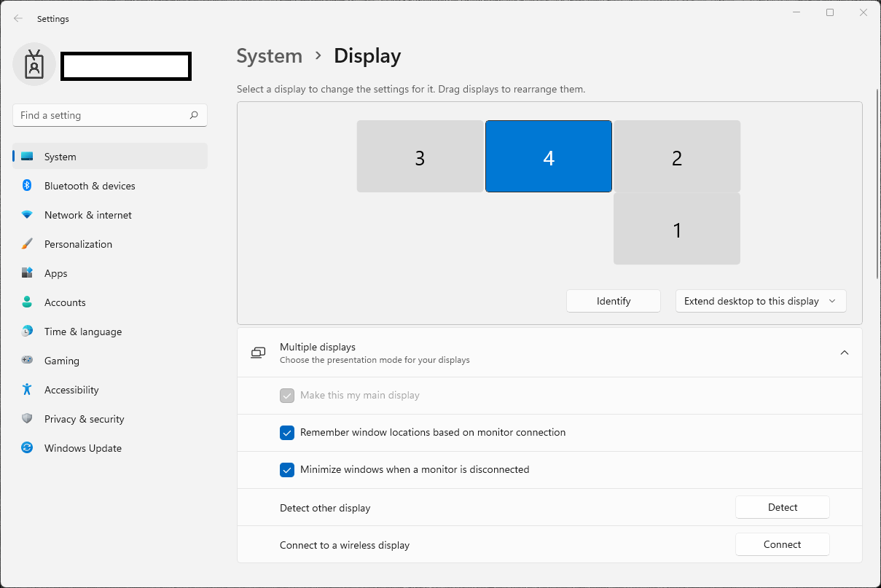Click the Personalization paintbrush icon
The height and width of the screenshot is (588, 881).
tap(27, 244)
